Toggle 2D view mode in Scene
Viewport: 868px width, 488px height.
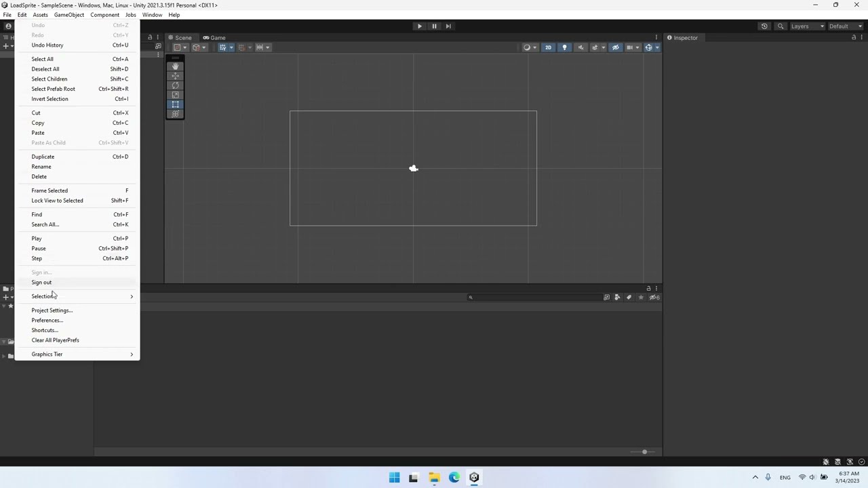pos(548,47)
